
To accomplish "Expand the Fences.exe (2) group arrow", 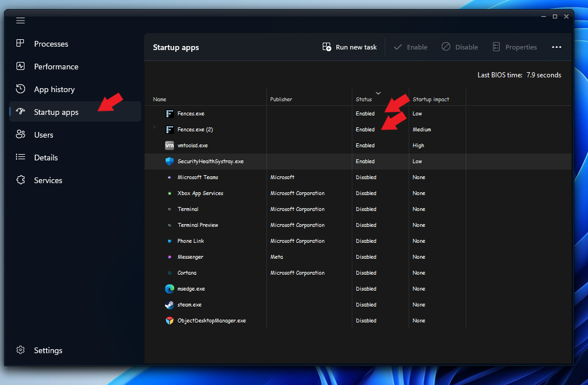I will click(154, 127).
